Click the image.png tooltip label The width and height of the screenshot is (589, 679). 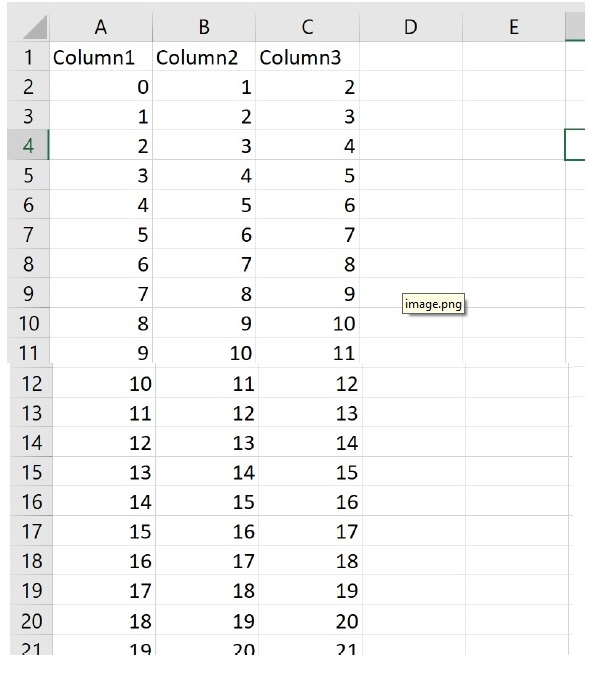pos(433,304)
